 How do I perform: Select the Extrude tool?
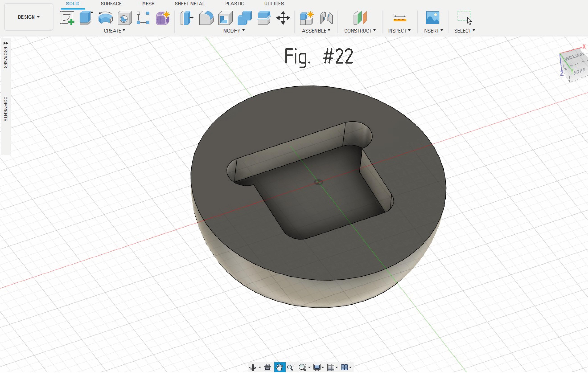86,18
